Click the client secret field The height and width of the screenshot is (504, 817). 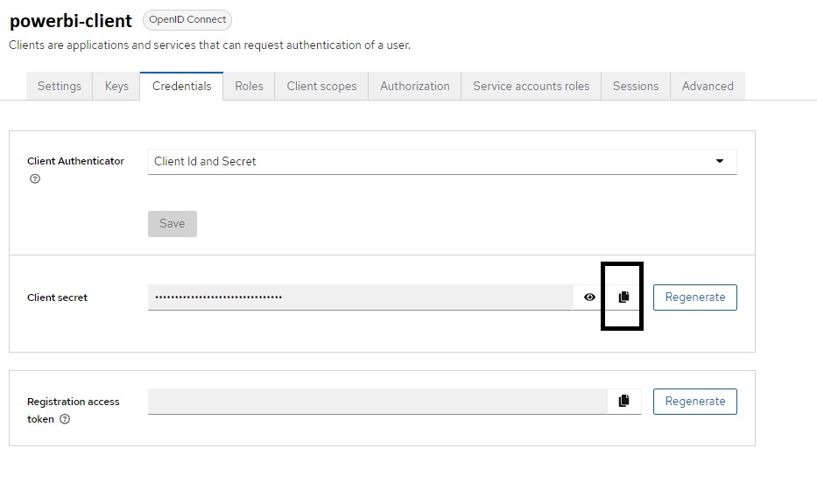click(x=360, y=297)
